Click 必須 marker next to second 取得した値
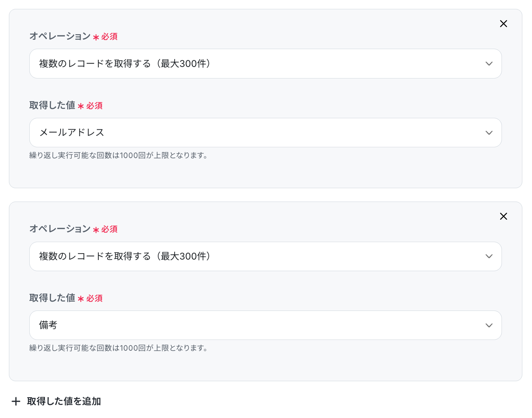 [94, 298]
